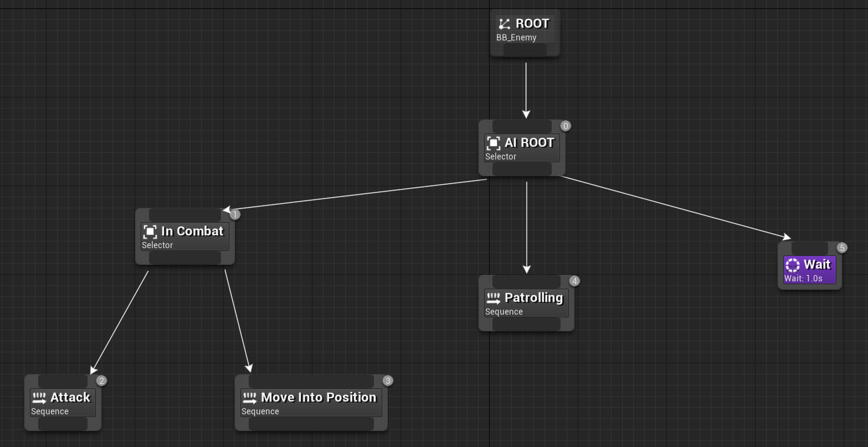This screenshot has width=868, height=447.
Task: Select the AI ROOT Selector node
Action: pos(521,148)
